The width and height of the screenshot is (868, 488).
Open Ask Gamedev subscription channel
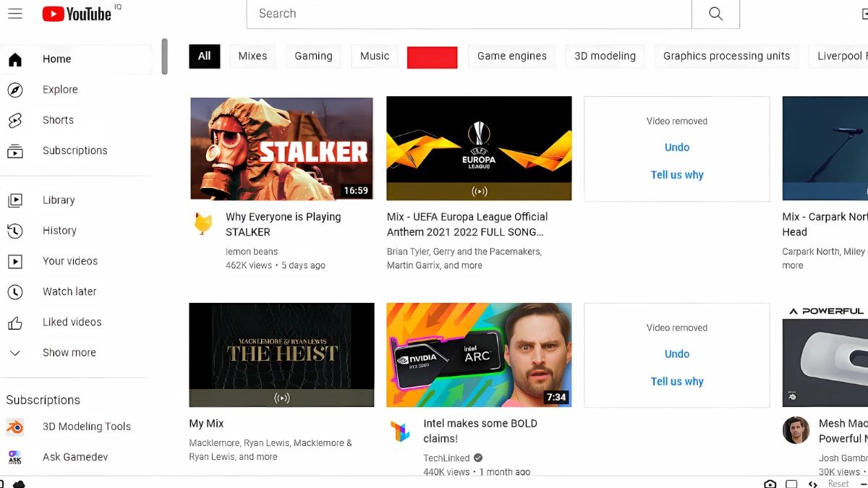tap(76, 457)
